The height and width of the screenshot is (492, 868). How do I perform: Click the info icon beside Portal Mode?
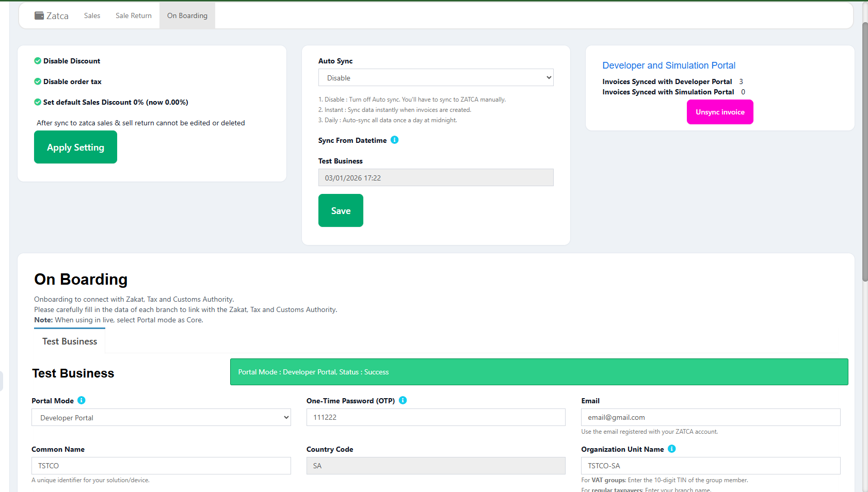click(82, 400)
